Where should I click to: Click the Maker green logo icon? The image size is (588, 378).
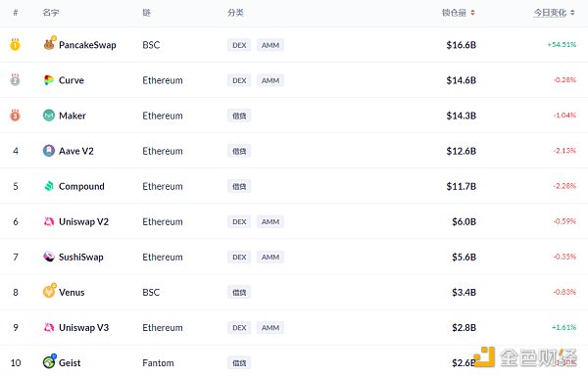click(x=49, y=116)
